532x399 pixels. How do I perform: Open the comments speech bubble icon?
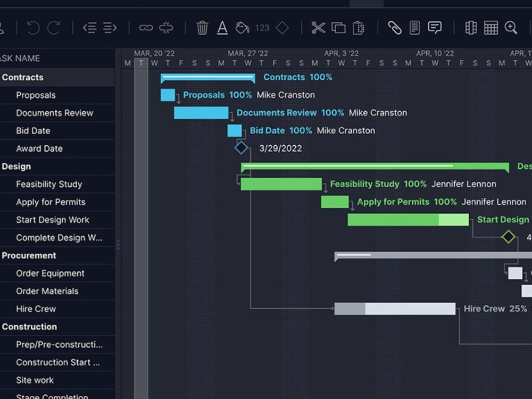point(435,28)
